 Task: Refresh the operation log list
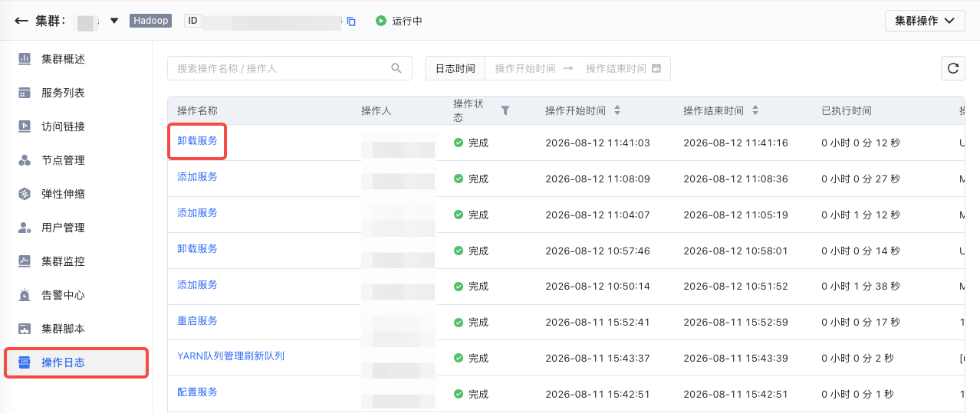953,68
